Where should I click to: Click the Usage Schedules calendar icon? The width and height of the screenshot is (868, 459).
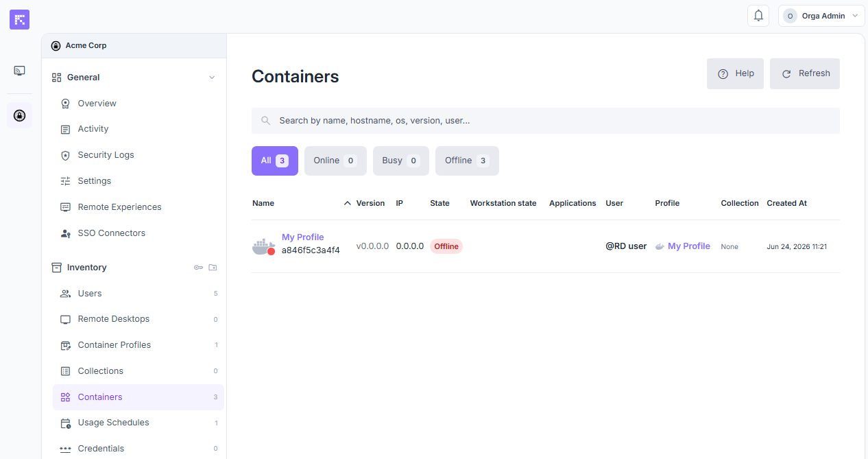66,423
